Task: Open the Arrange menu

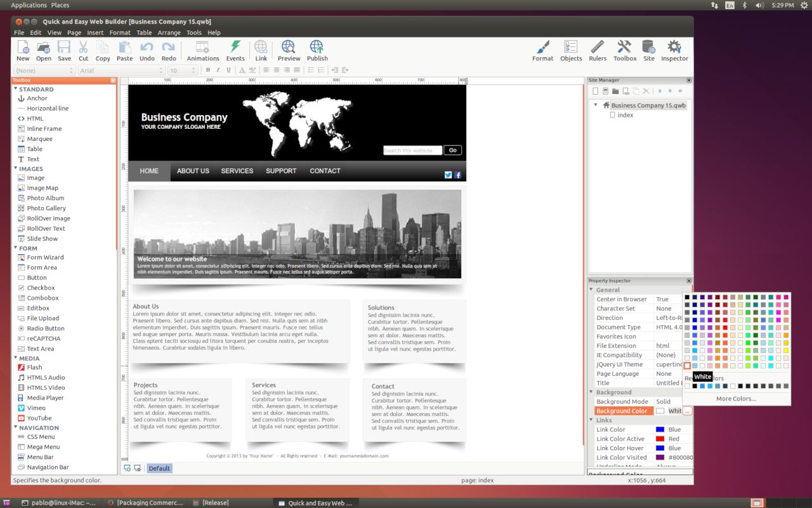Action: click(x=169, y=32)
